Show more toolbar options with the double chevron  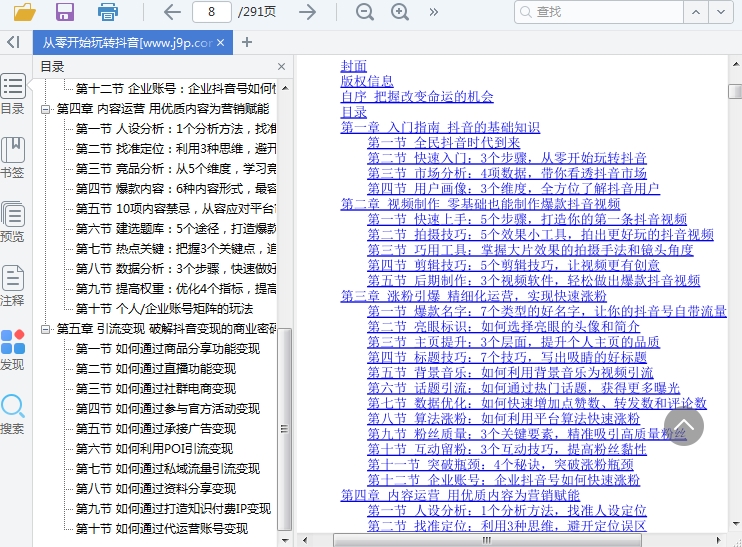click(x=433, y=12)
